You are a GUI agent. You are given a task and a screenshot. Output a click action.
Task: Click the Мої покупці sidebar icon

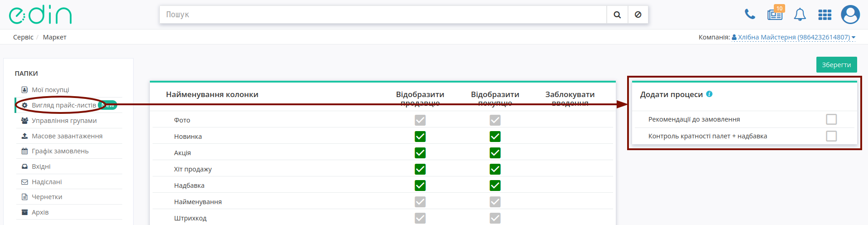[25, 90]
